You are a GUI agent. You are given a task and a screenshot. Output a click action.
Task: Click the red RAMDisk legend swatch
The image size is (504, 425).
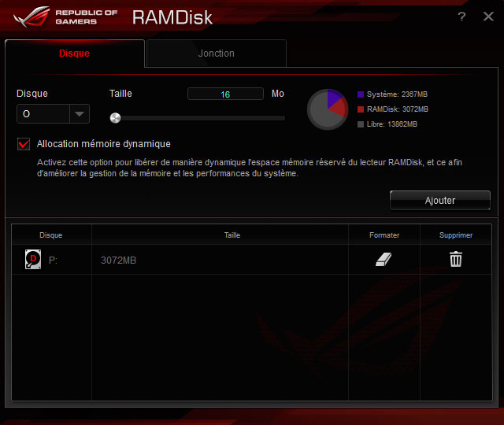pos(361,109)
